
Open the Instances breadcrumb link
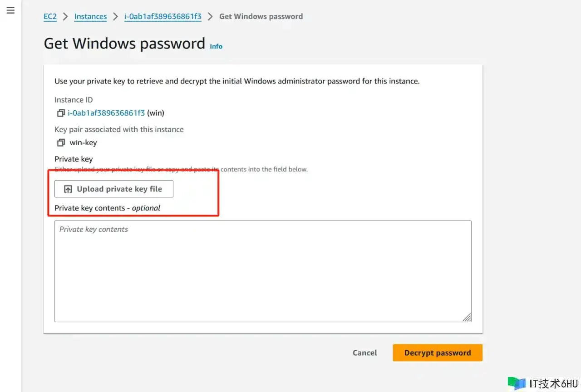point(90,17)
